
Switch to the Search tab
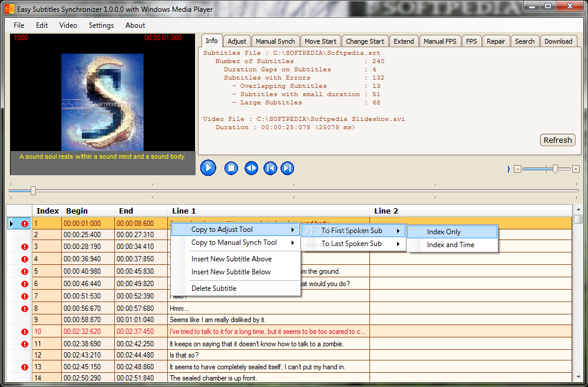point(524,41)
